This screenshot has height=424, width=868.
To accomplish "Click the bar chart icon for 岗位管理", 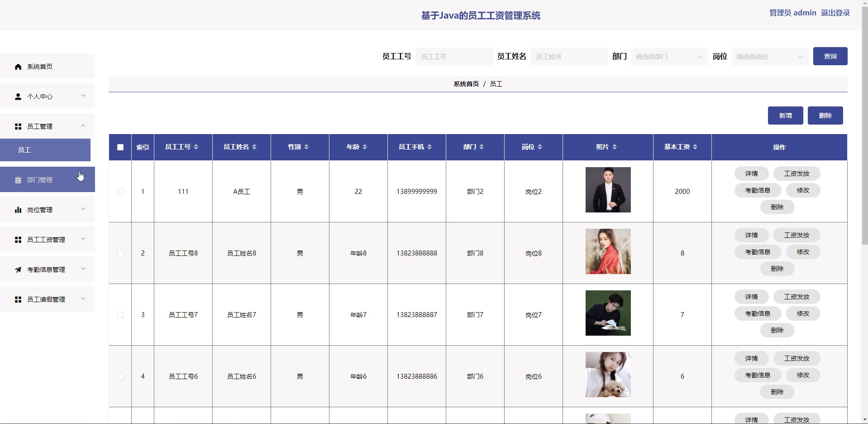I will pyautogui.click(x=18, y=210).
